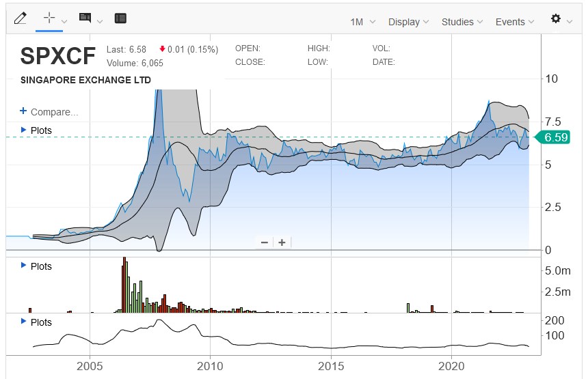Image resolution: width=588 pixels, height=379 pixels.
Task: Expand the annotation tool dropdown arrow
Action: pos(100,22)
